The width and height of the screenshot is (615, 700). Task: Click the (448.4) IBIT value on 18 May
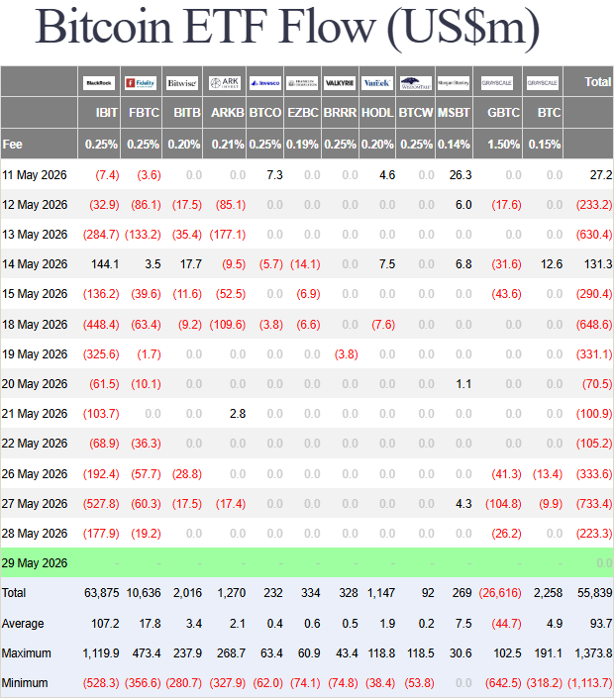[x=101, y=325]
